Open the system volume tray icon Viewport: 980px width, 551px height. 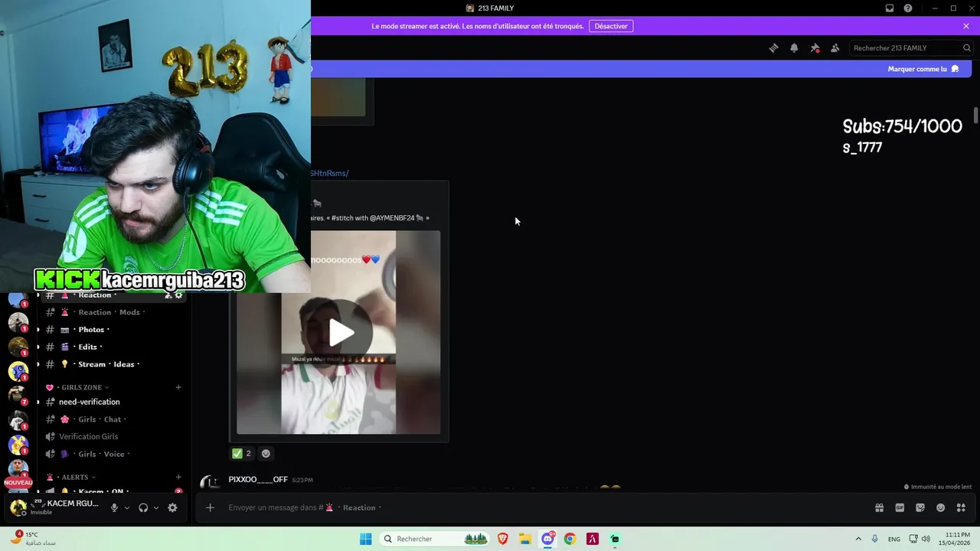tap(926, 539)
